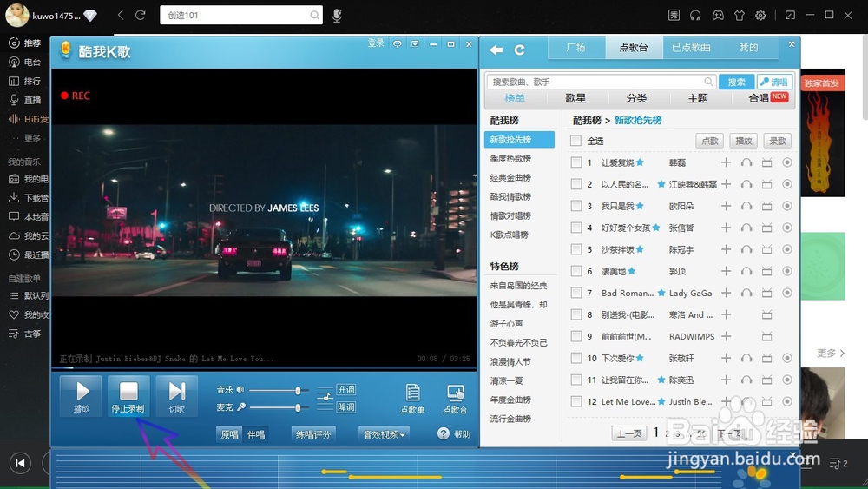868x489 pixels.
Task: Select the 主题 category tab
Action: pyautogui.click(x=698, y=98)
